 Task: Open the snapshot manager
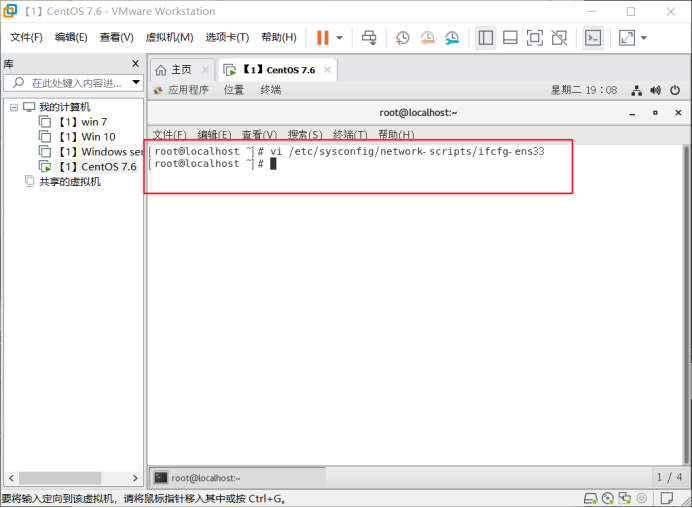(x=451, y=38)
